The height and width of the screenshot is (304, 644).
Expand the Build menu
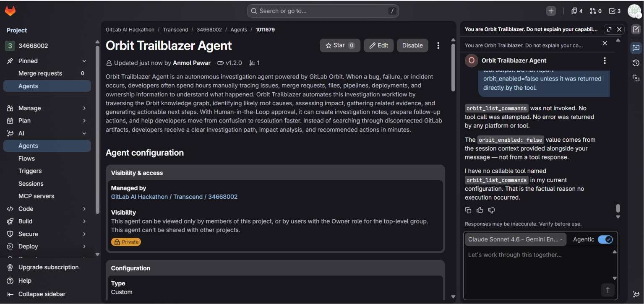(47, 221)
